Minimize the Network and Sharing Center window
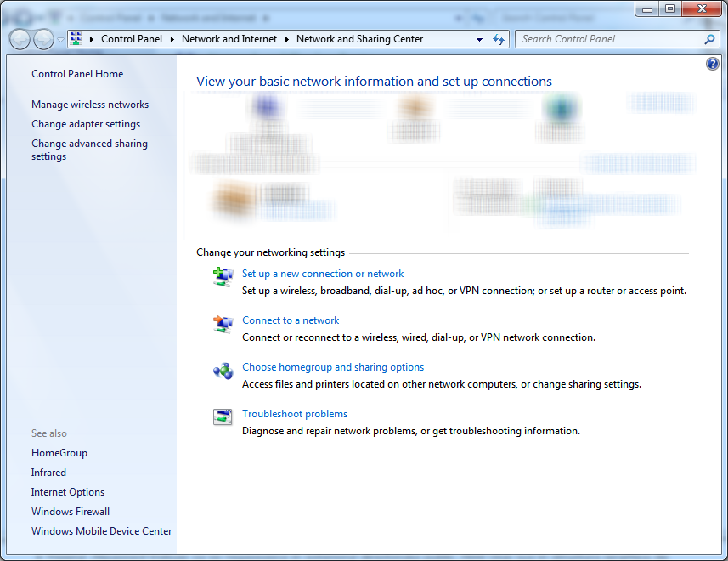 pyautogui.click(x=647, y=8)
